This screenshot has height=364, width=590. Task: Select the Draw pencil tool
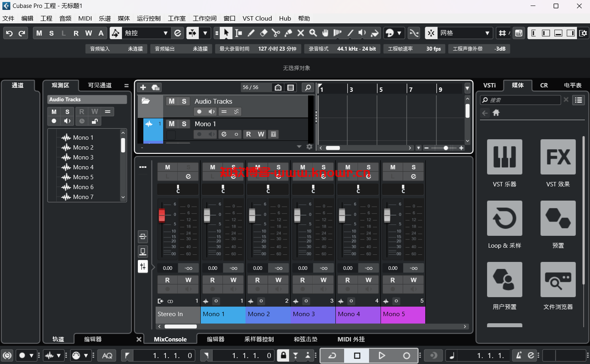251,33
